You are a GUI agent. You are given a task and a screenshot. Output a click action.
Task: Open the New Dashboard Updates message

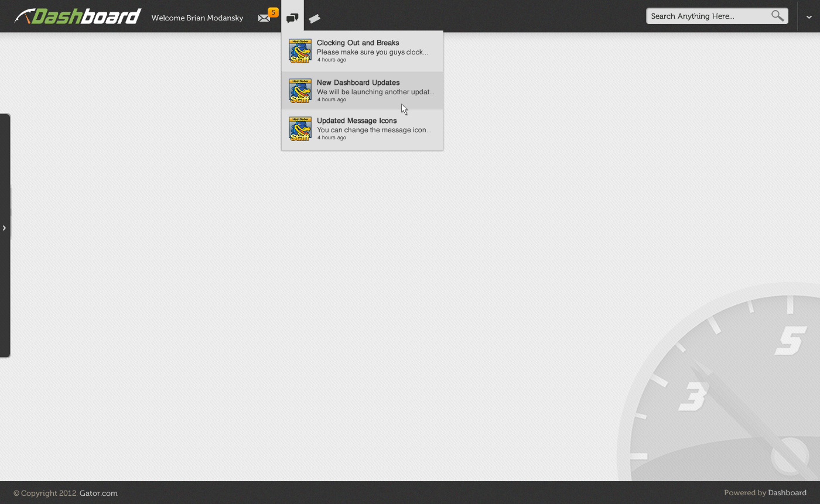(362, 91)
